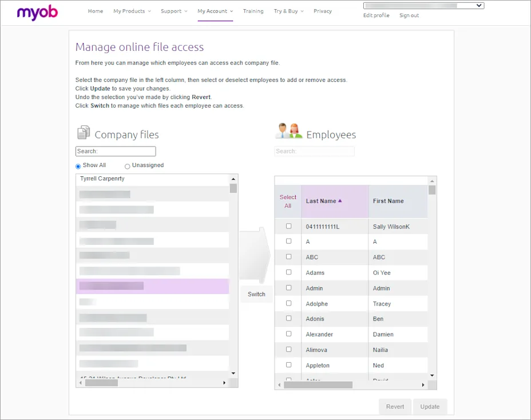Click the Sign out link
Screen dimensions: 531x420
coord(409,15)
